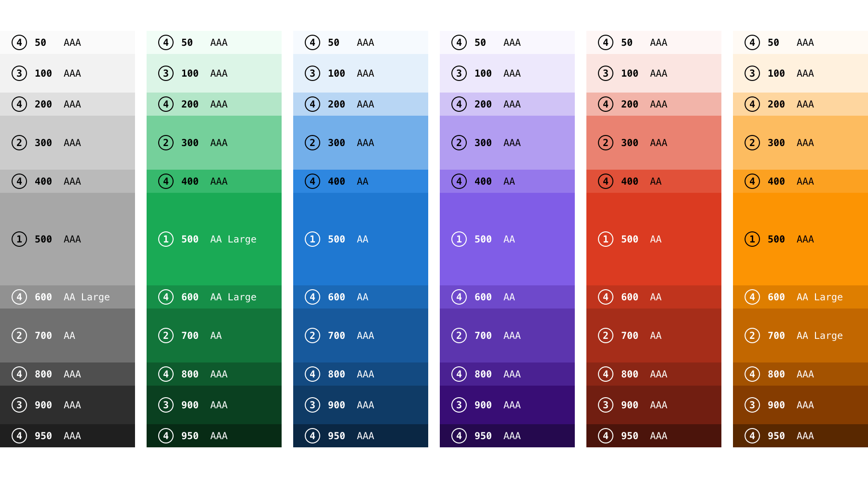The width and height of the screenshot is (868, 483).
Task: Click the 'AAA' rating in purple 950 row
Action: pos(512,436)
